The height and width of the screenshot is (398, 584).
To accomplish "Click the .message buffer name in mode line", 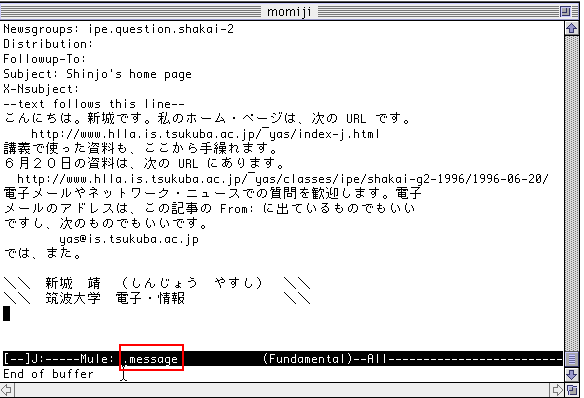I will click(151, 359).
